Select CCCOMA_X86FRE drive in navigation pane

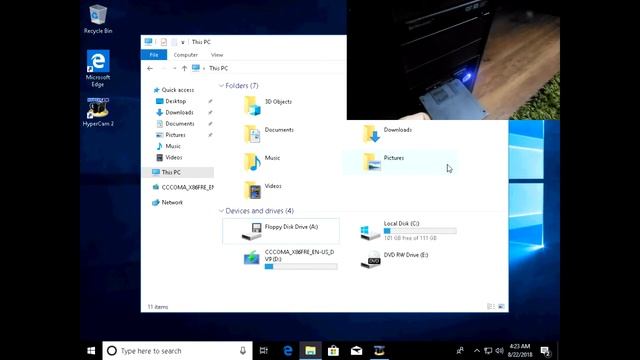(182, 187)
